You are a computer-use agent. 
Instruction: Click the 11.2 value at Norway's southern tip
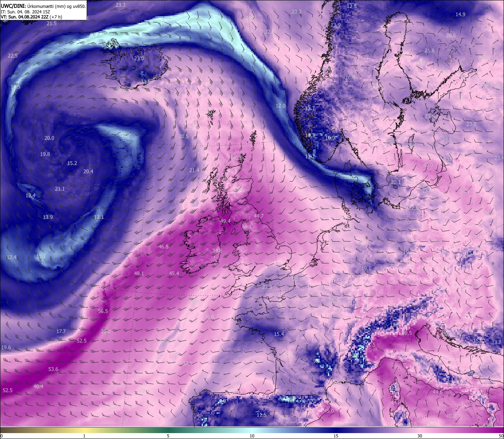(x=310, y=157)
